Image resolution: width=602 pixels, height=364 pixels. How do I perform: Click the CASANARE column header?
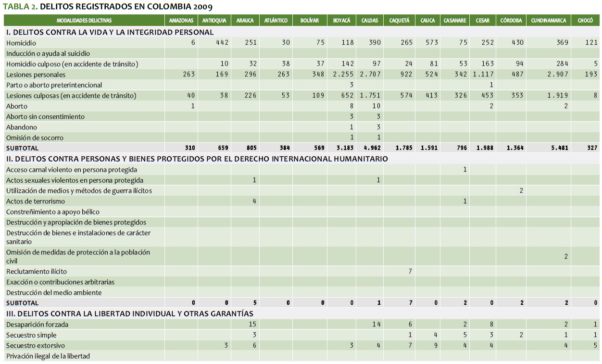[x=454, y=21]
